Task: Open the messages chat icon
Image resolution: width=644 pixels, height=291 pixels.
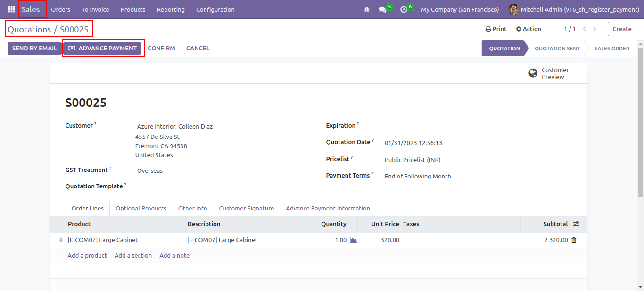Action: click(x=382, y=9)
